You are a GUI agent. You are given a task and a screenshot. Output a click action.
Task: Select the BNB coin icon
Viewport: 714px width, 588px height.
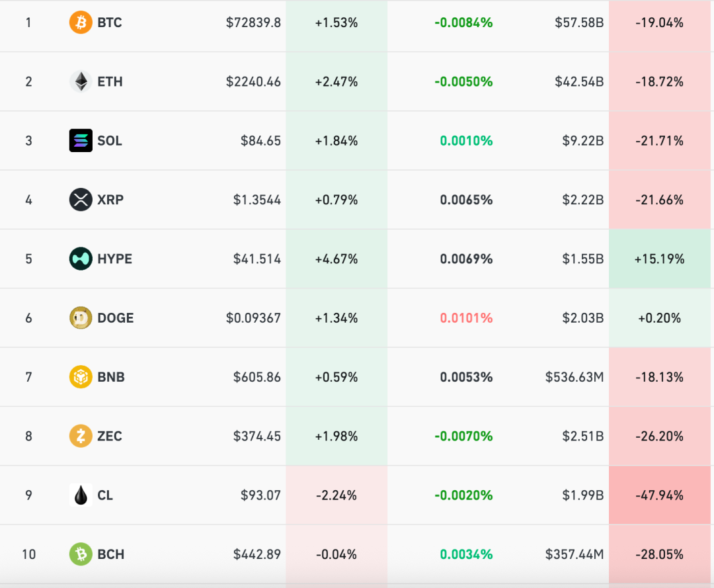[x=81, y=377]
